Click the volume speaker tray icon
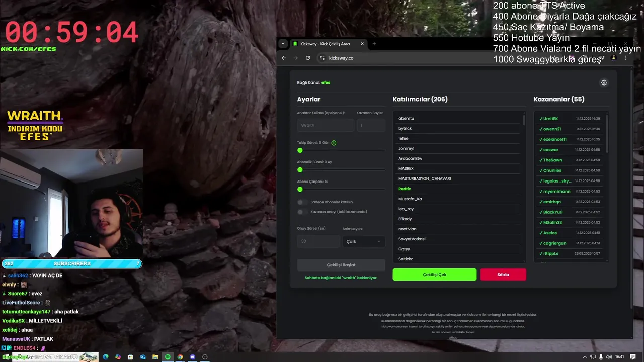Screen dimensions: 644x362 click(609, 357)
